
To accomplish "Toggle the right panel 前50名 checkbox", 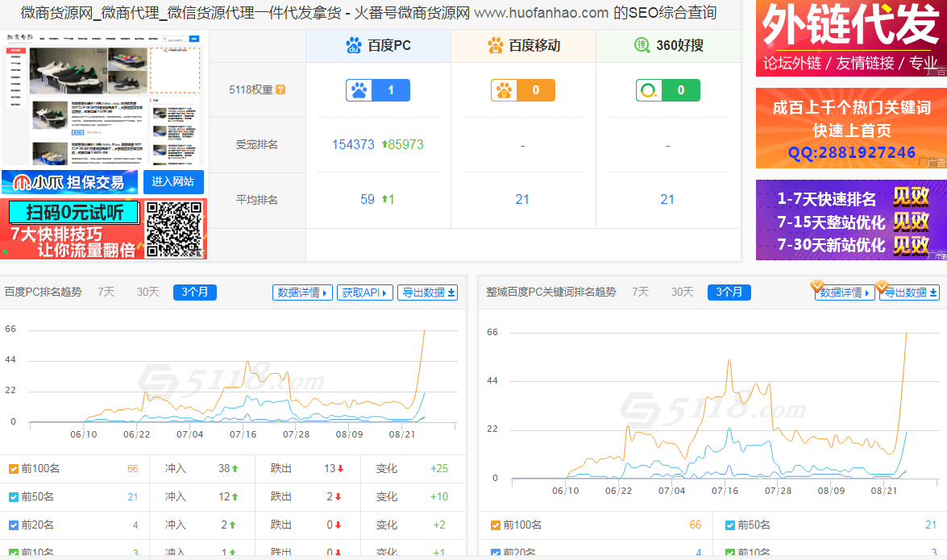I will coord(729,525).
